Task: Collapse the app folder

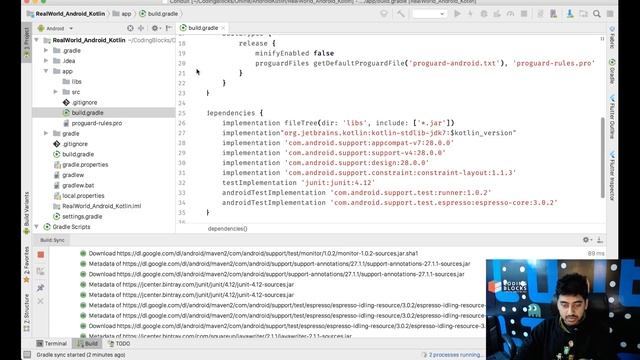Action: click(46, 71)
